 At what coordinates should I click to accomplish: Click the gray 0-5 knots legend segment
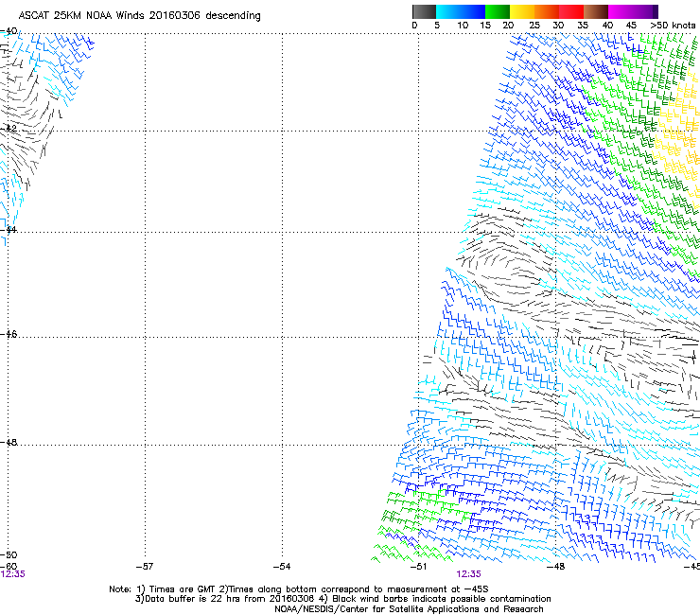[x=424, y=11]
